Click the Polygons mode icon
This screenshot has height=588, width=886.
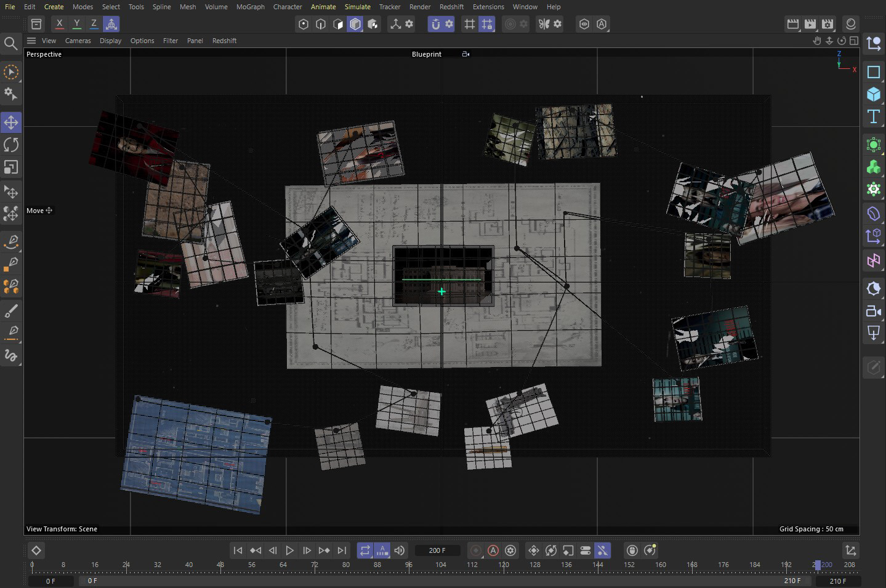338,24
